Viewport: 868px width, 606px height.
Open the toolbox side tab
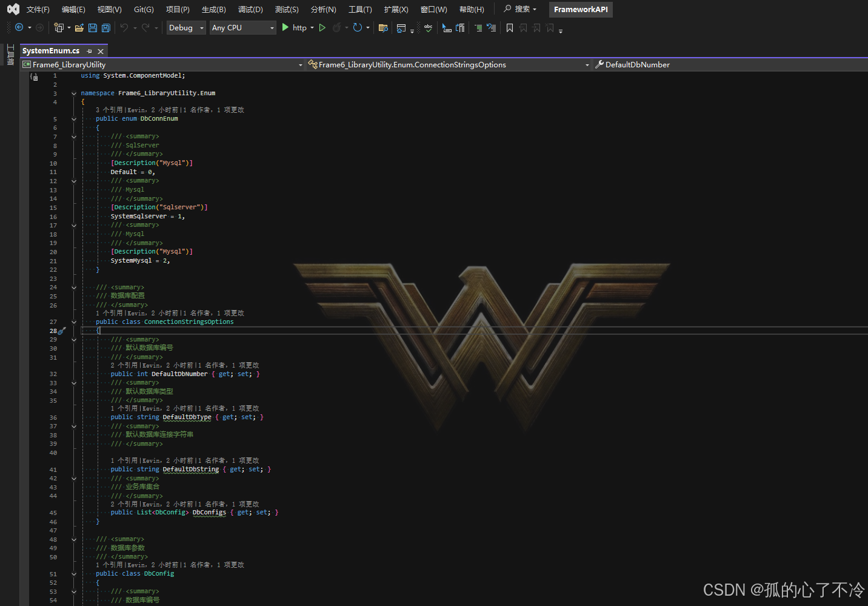[10, 55]
